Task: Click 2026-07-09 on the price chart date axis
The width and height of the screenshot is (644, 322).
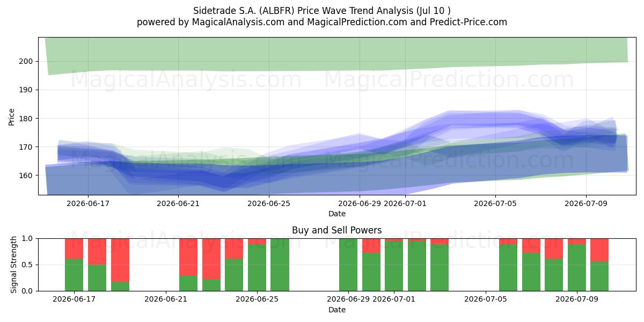Action: [x=586, y=203]
